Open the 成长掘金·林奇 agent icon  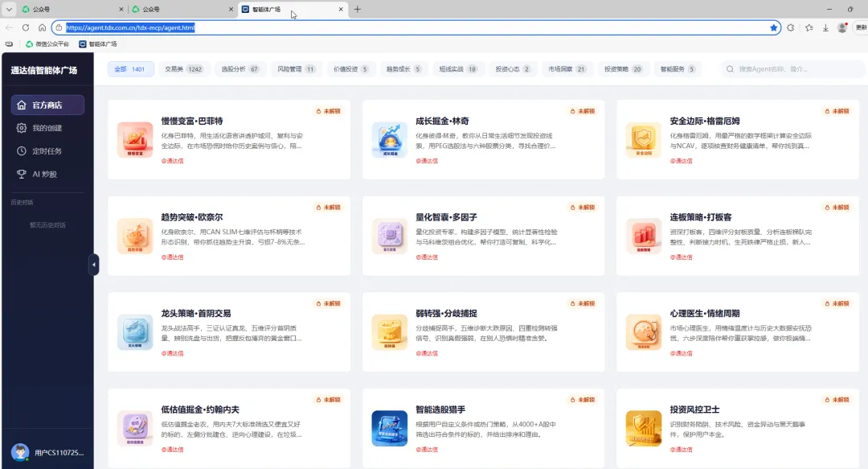pos(390,140)
